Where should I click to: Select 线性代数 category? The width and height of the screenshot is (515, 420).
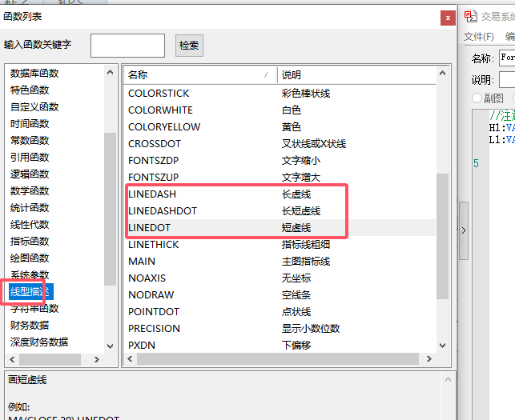click(30, 225)
